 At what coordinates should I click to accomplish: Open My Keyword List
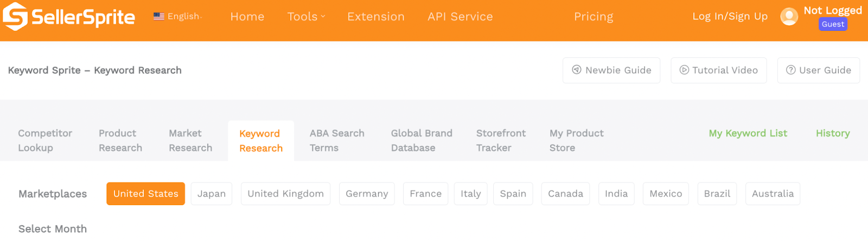[x=748, y=133]
